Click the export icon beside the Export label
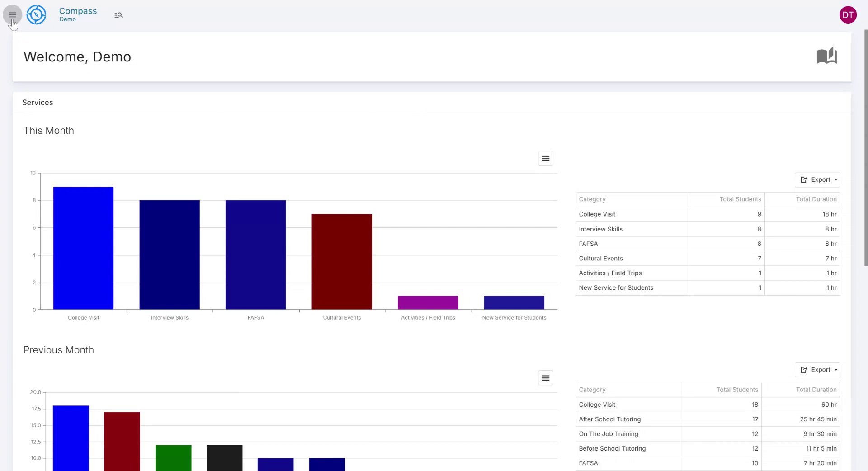The height and width of the screenshot is (471, 868). click(x=804, y=179)
